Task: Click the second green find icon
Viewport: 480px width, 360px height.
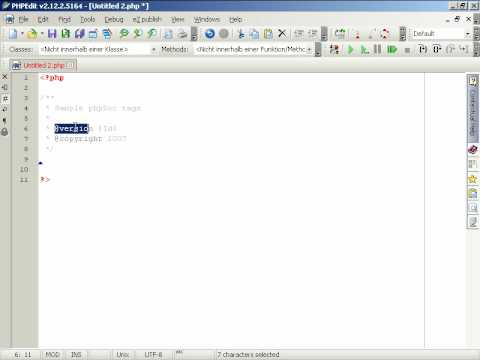Action: tap(138, 34)
